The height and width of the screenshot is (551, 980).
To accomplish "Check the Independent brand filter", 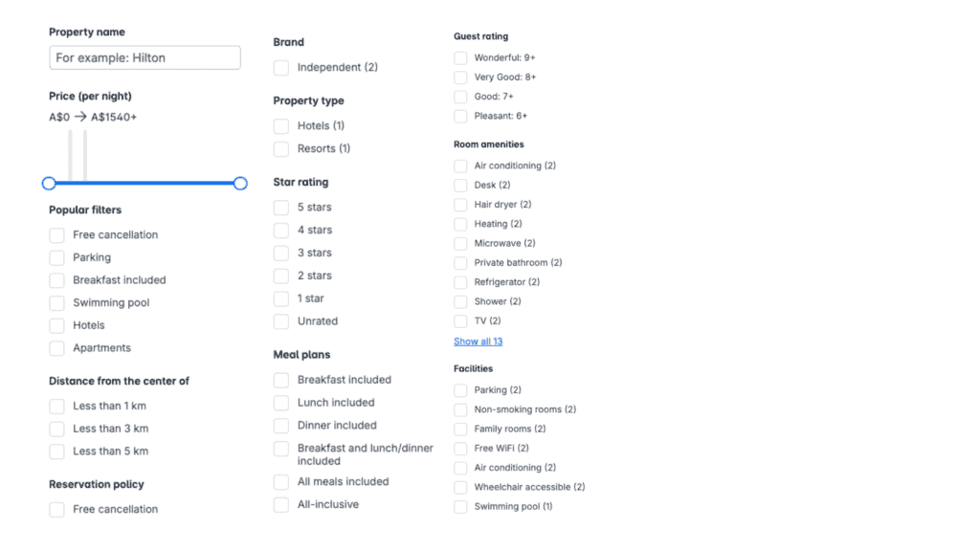I will point(281,68).
